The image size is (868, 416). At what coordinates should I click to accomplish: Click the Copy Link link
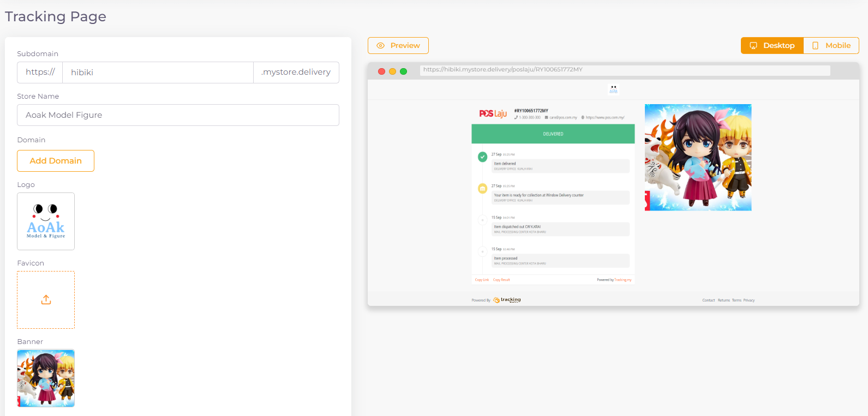(482, 280)
